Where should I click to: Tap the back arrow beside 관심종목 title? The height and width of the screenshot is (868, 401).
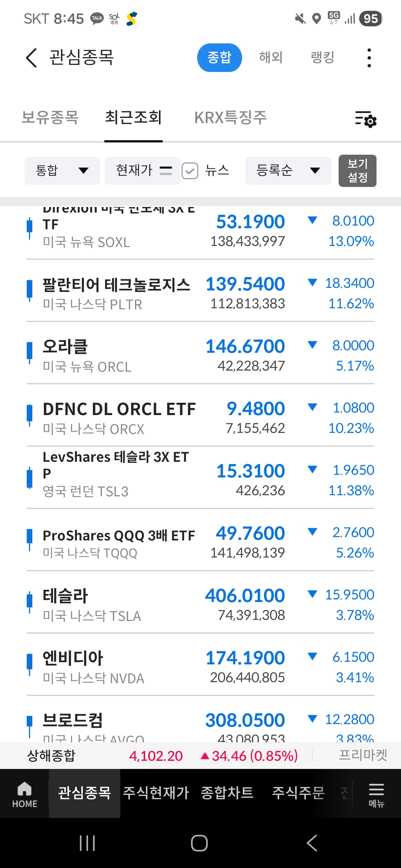(x=32, y=58)
